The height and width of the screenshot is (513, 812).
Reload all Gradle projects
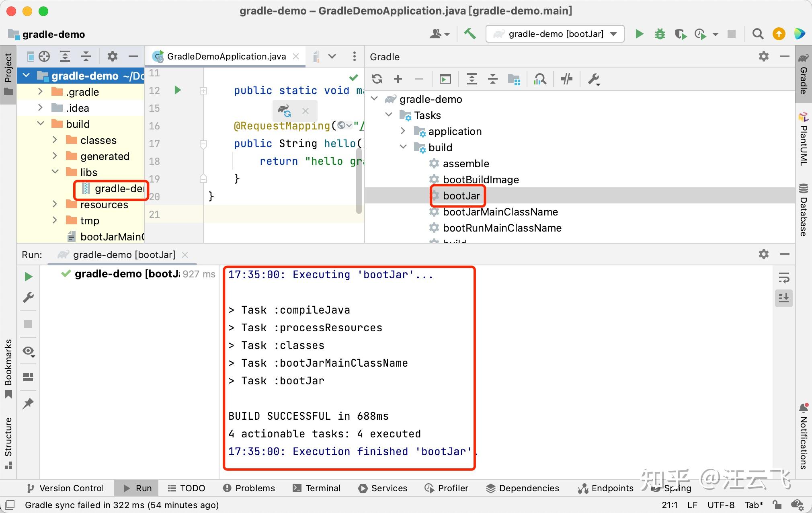point(377,79)
